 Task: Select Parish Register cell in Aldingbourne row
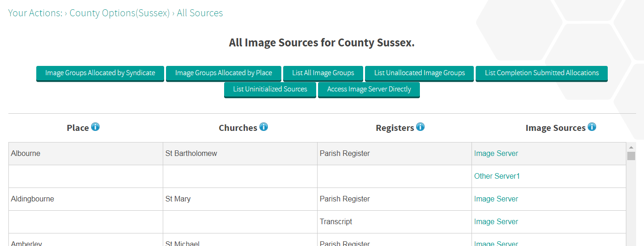pyautogui.click(x=395, y=199)
